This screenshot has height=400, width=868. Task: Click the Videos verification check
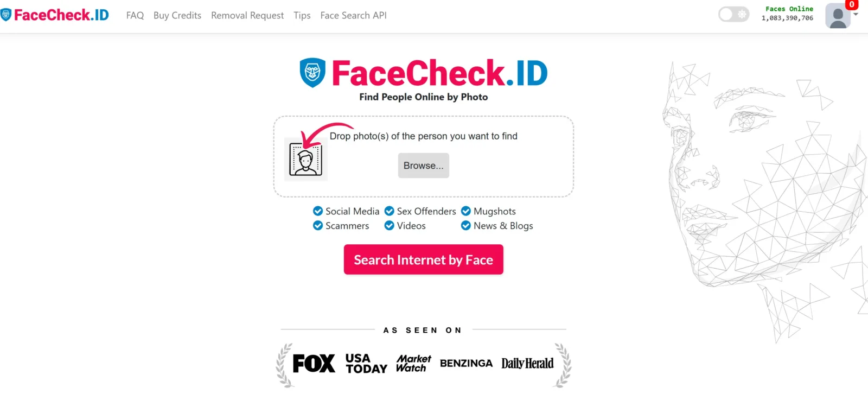[388, 225]
